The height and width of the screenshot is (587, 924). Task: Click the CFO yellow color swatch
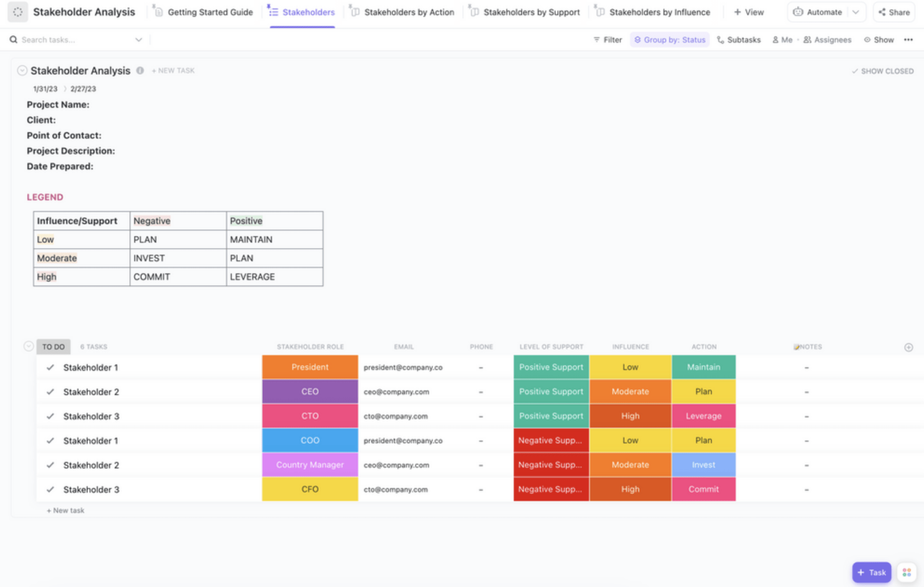(x=310, y=489)
